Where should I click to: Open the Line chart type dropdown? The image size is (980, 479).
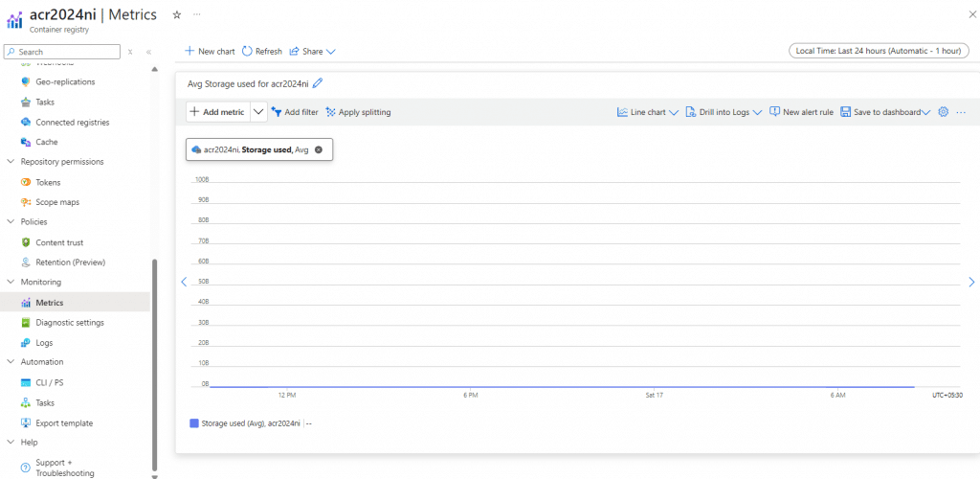tap(648, 112)
